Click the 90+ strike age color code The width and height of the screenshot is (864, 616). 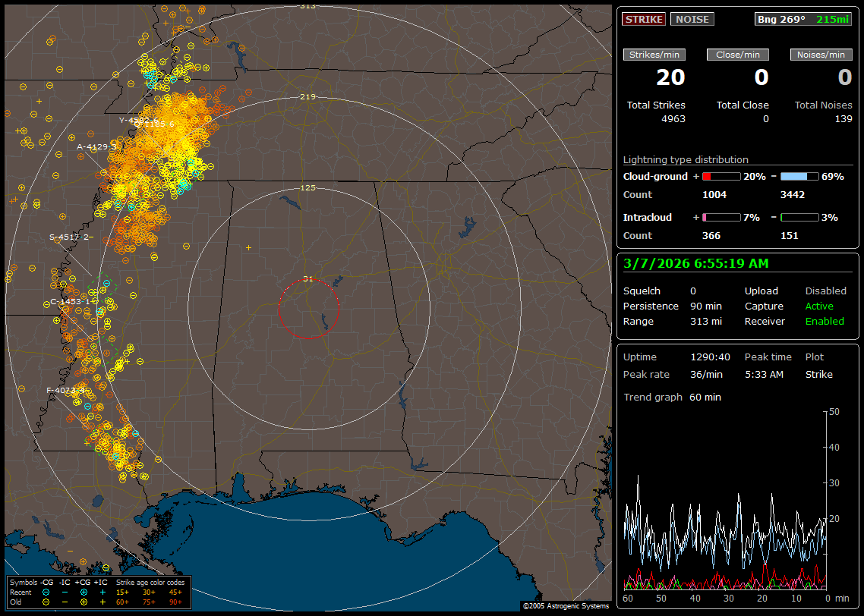click(x=174, y=602)
